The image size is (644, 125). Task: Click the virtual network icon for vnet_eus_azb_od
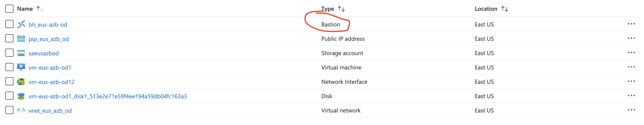click(x=21, y=110)
